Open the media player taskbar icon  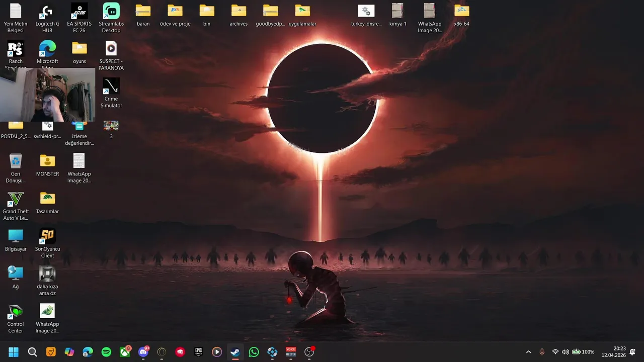click(x=217, y=352)
